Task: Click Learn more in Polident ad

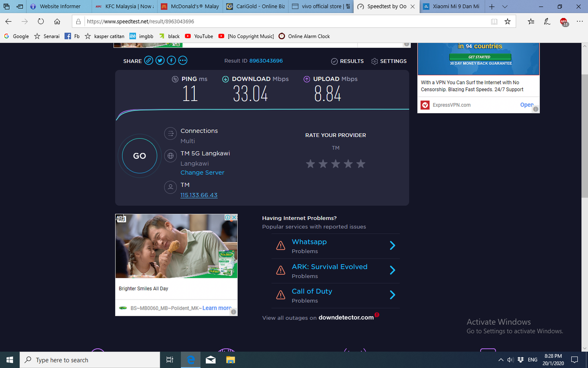Action: tap(217, 308)
